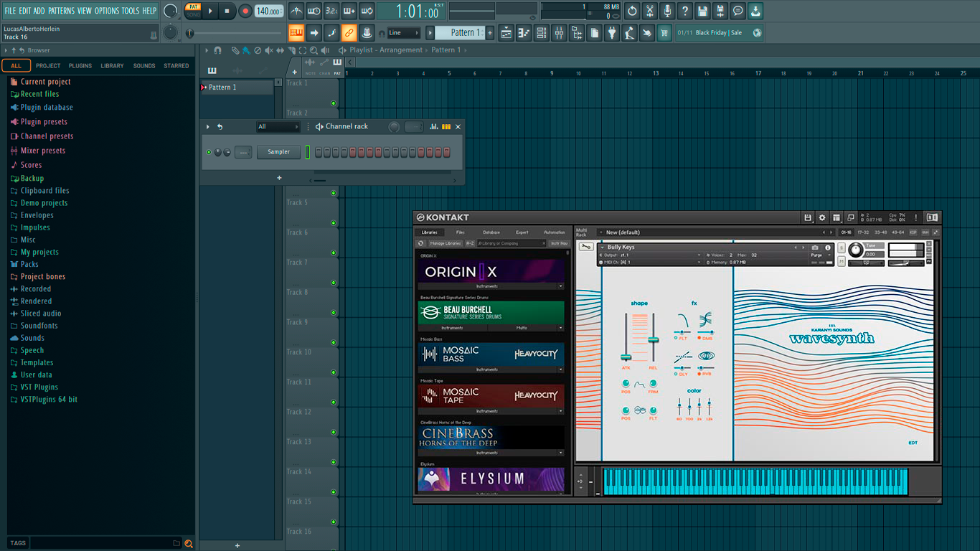Click the 17-32 rack page button

[862, 232]
